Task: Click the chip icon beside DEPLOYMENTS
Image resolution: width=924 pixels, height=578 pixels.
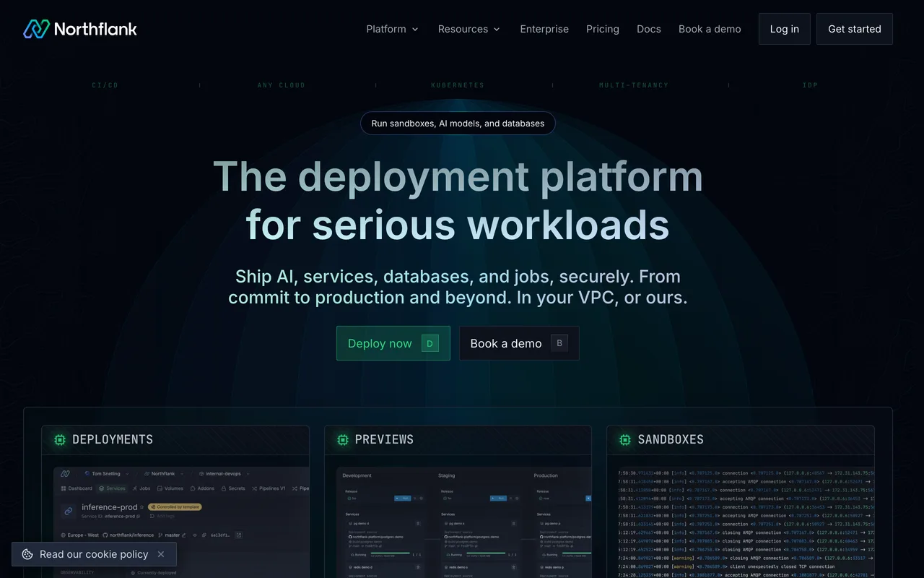Action: [60, 439]
